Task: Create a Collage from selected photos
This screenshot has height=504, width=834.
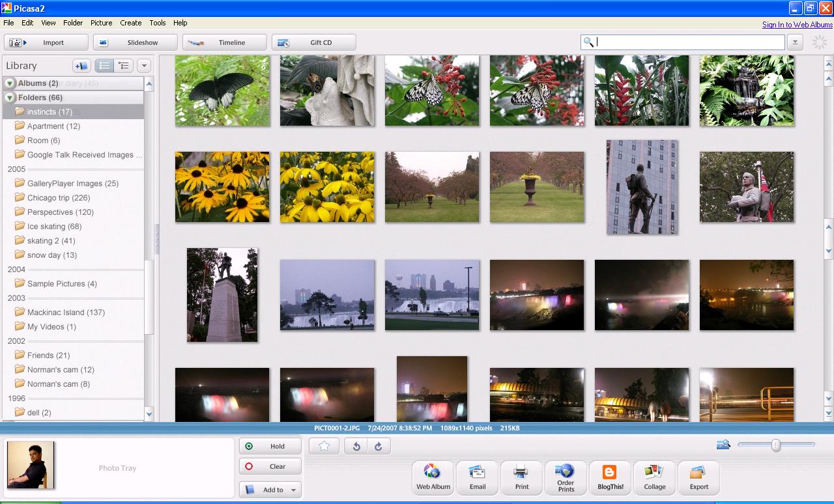Action: click(654, 477)
